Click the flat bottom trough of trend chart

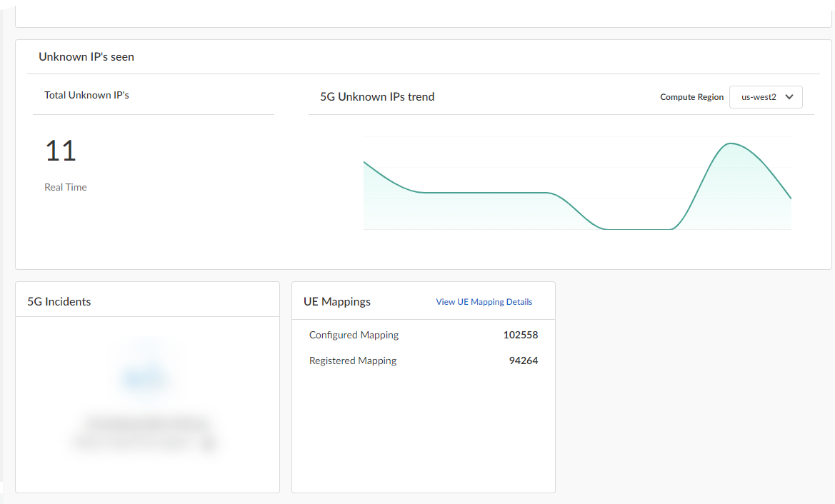coord(638,228)
